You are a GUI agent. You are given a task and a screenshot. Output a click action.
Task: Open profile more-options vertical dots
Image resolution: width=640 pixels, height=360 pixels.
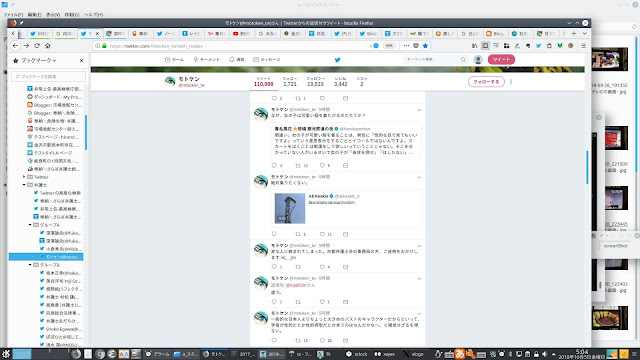coord(511,82)
